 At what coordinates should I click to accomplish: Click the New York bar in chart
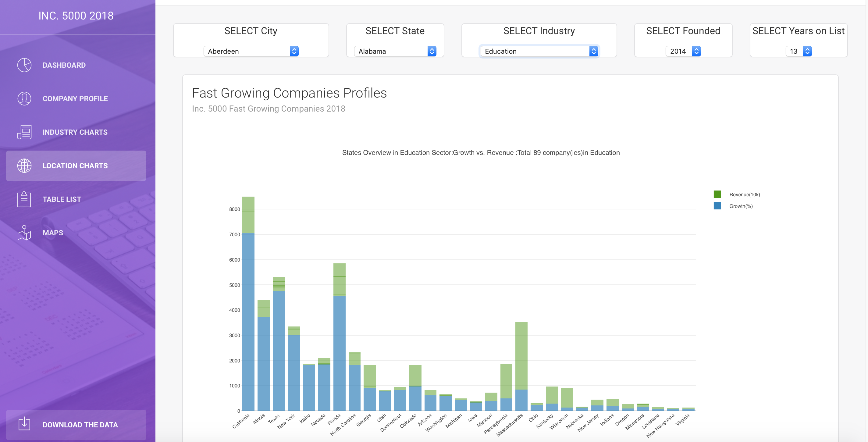(294, 369)
